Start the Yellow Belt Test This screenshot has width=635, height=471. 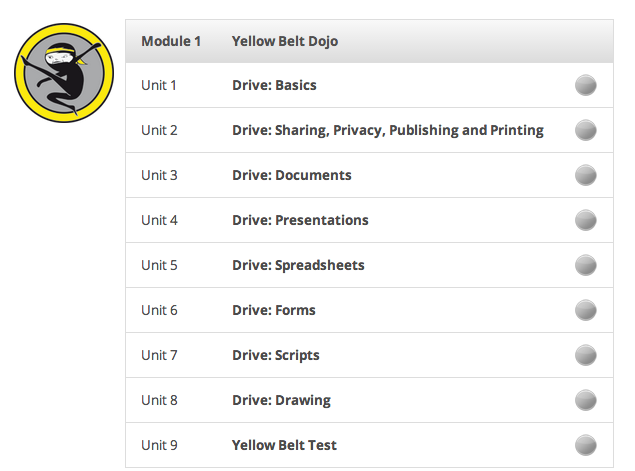(x=284, y=445)
